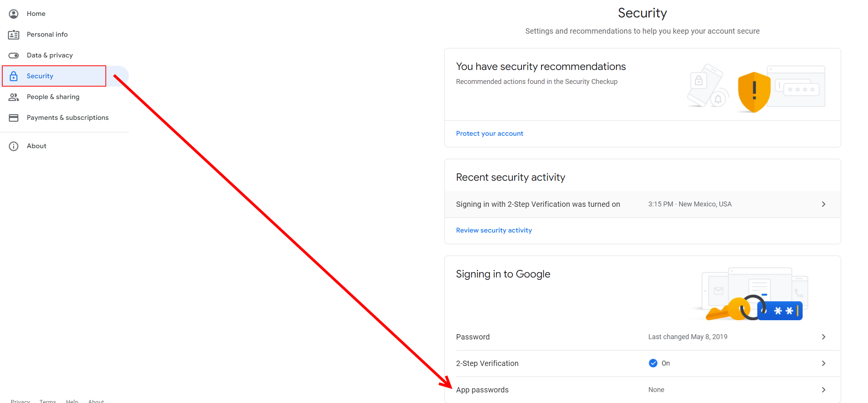Screen dimensions: 868x403
Task: Expand the recent 2-Step Verification activity chevron
Action: click(824, 204)
